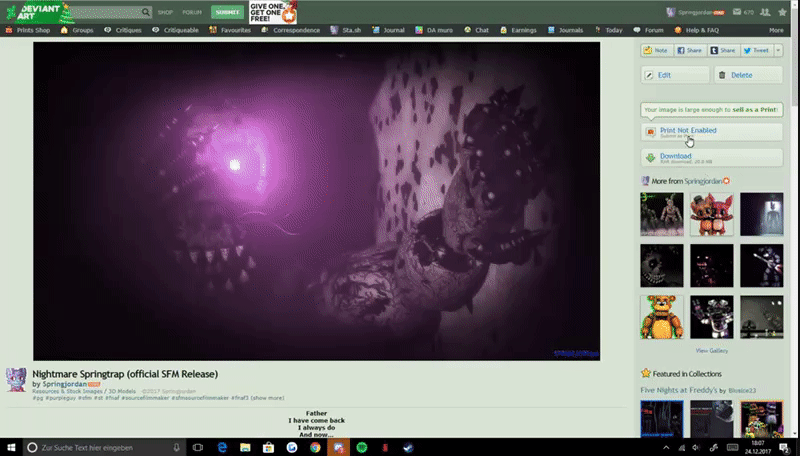The image size is (800, 456).
Task: Open Groups in the toolbar
Action: (77, 30)
